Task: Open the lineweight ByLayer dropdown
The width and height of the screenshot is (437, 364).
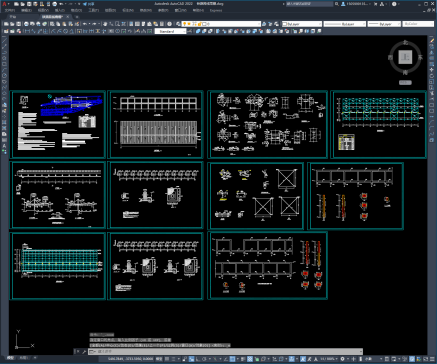Action: click(384, 24)
